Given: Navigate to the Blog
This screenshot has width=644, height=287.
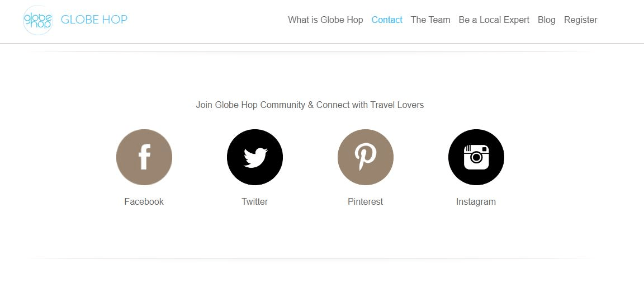Looking at the screenshot, I should [546, 20].
